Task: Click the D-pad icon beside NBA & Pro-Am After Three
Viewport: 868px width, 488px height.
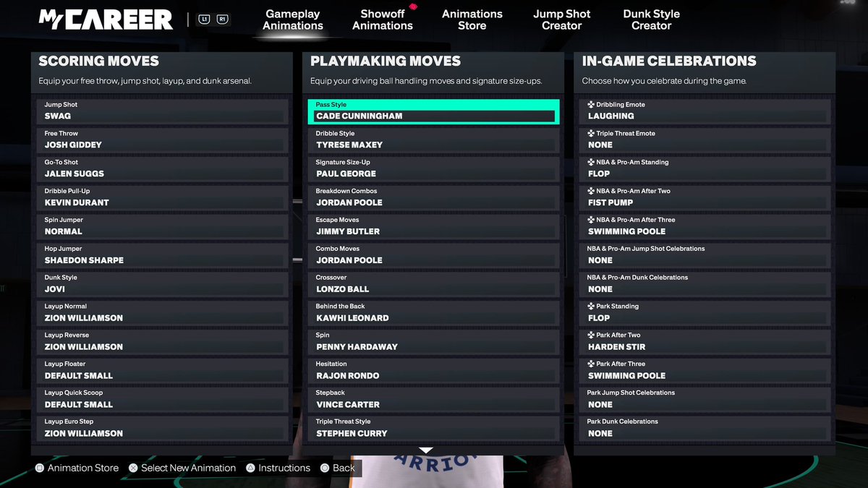Action: 591,220
